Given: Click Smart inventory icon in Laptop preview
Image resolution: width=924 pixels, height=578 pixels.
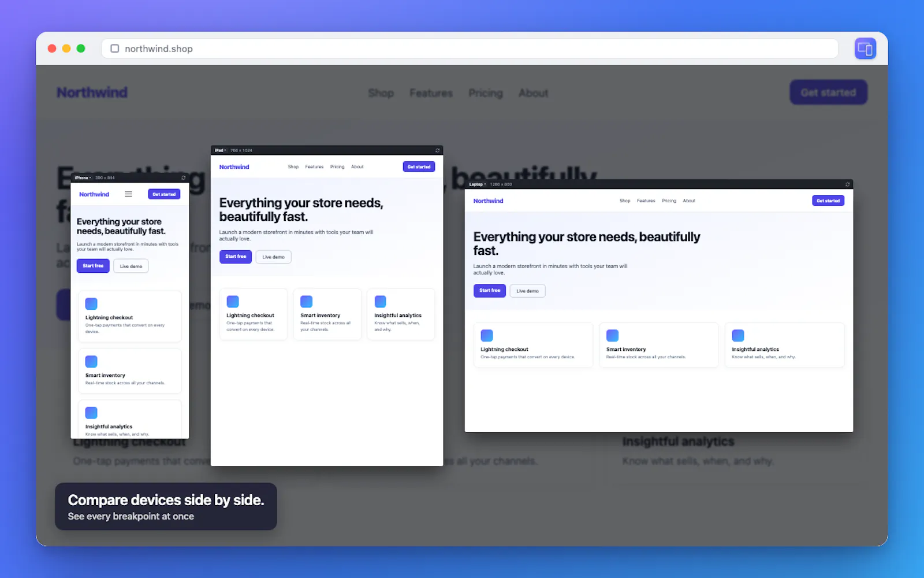Looking at the screenshot, I should tap(613, 335).
